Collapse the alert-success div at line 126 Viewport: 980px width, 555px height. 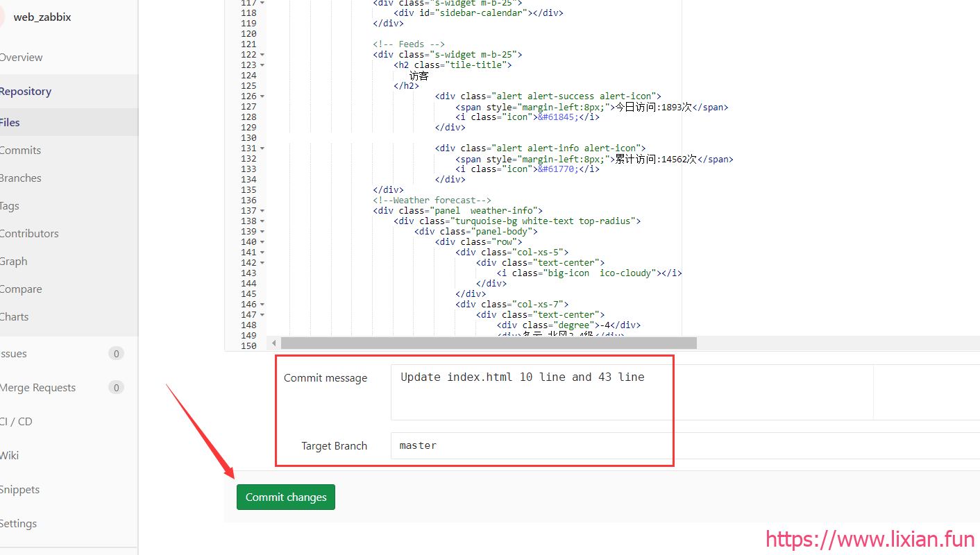262,96
